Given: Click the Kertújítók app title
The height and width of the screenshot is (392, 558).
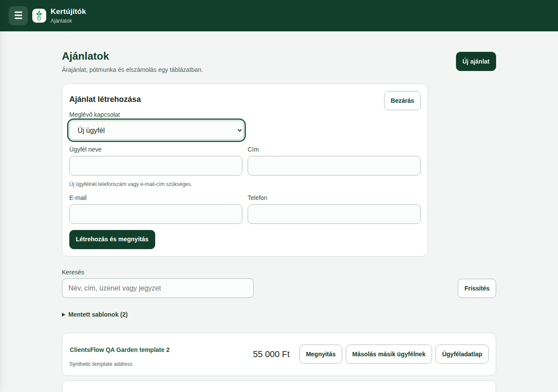Looking at the screenshot, I should click(x=68, y=12).
